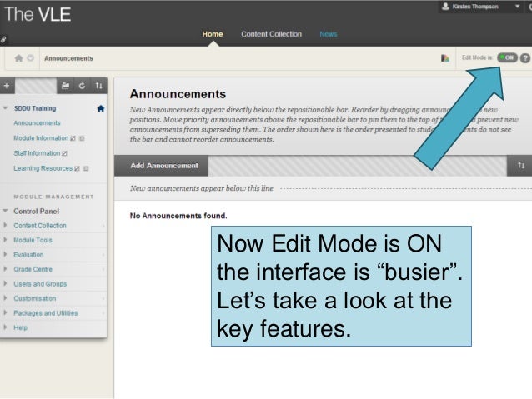Click 'New announcements appear below this line'

[x=202, y=188]
